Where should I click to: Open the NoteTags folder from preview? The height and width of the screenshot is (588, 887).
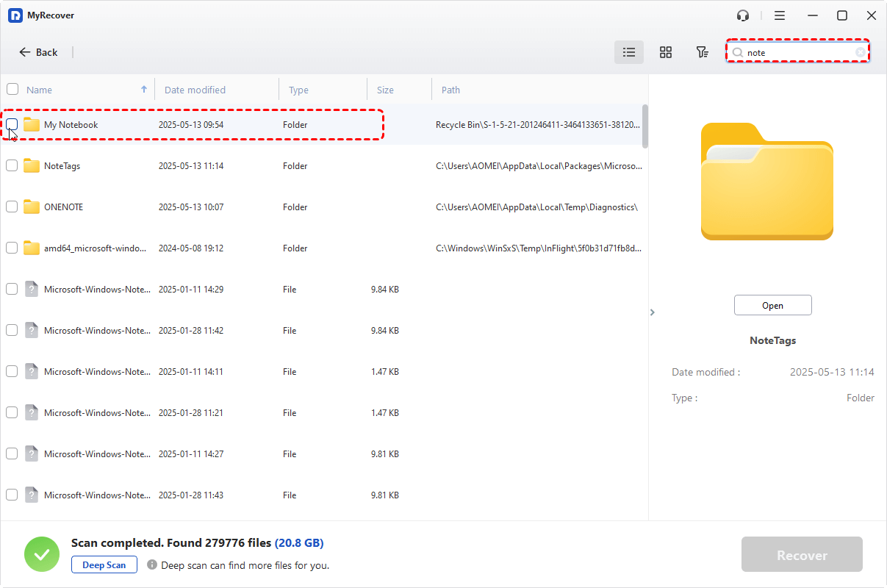tap(772, 306)
